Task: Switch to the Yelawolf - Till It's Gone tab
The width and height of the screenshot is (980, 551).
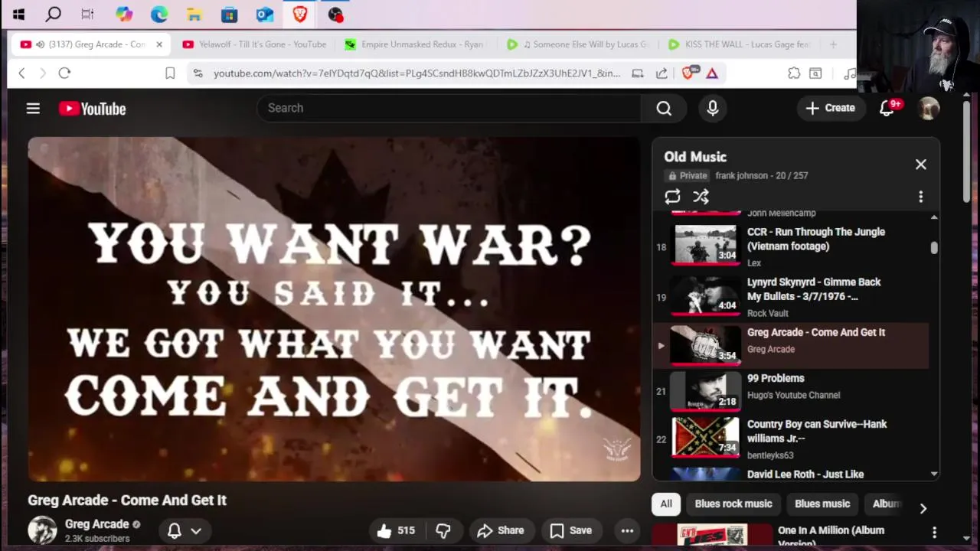Action: [255, 44]
